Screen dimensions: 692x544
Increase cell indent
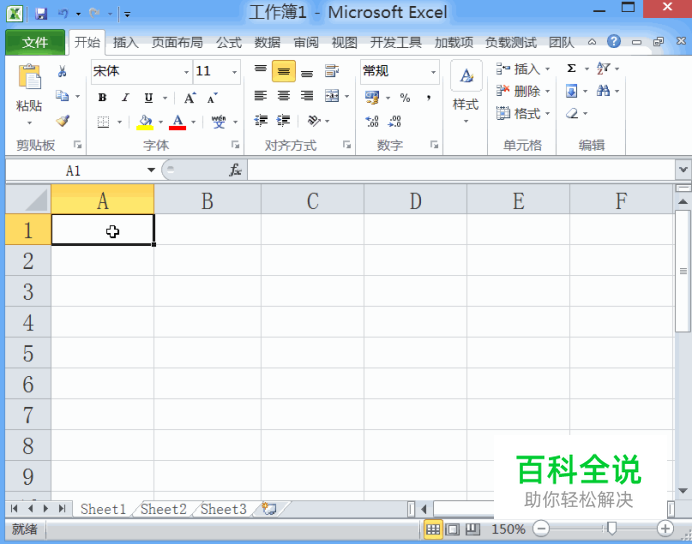(283, 120)
